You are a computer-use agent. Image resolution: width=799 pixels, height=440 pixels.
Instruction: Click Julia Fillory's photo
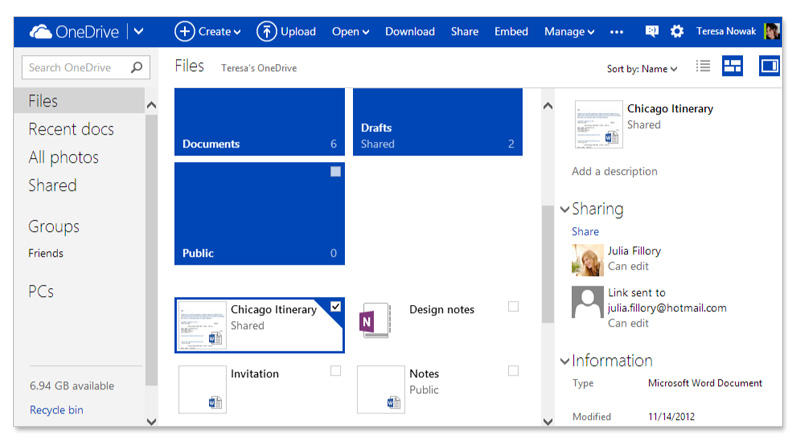point(588,260)
